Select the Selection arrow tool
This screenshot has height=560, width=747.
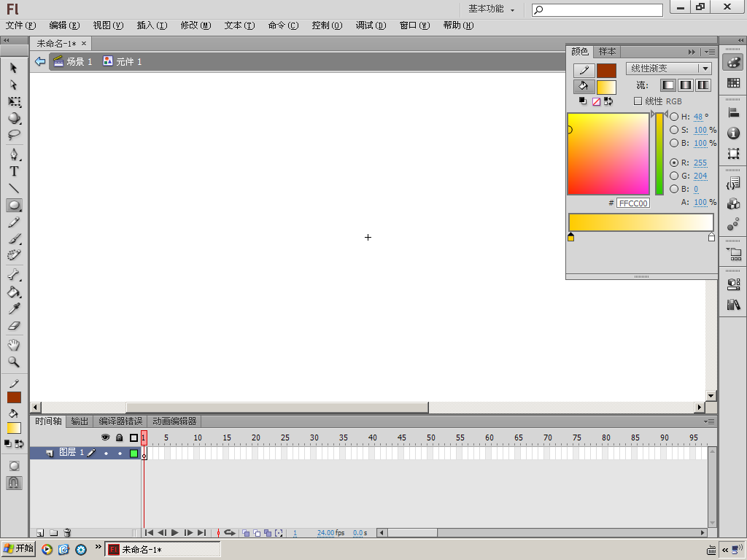click(x=14, y=68)
